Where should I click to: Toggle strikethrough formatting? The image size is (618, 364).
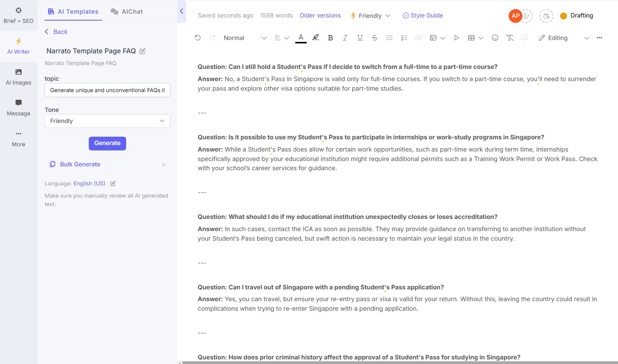pos(375,38)
